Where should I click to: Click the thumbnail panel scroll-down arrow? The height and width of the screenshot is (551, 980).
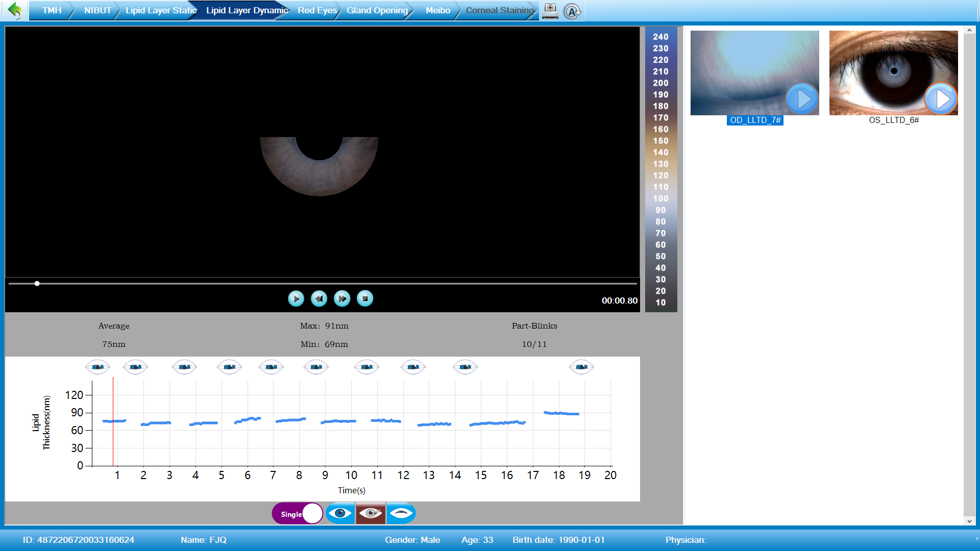(969, 521)
